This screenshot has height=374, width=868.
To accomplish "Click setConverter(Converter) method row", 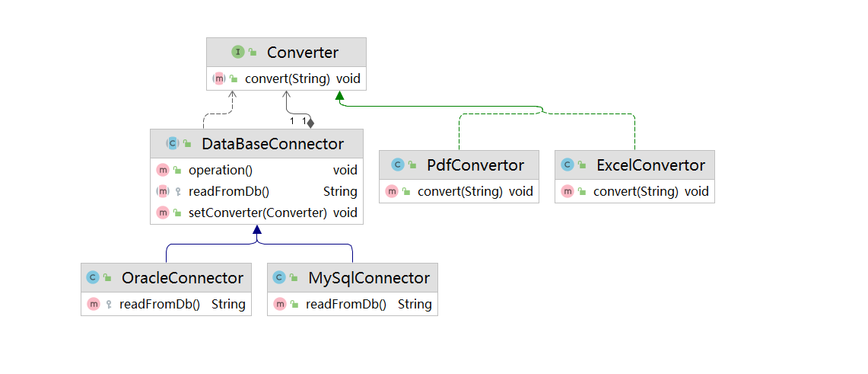I will [257, 213].
